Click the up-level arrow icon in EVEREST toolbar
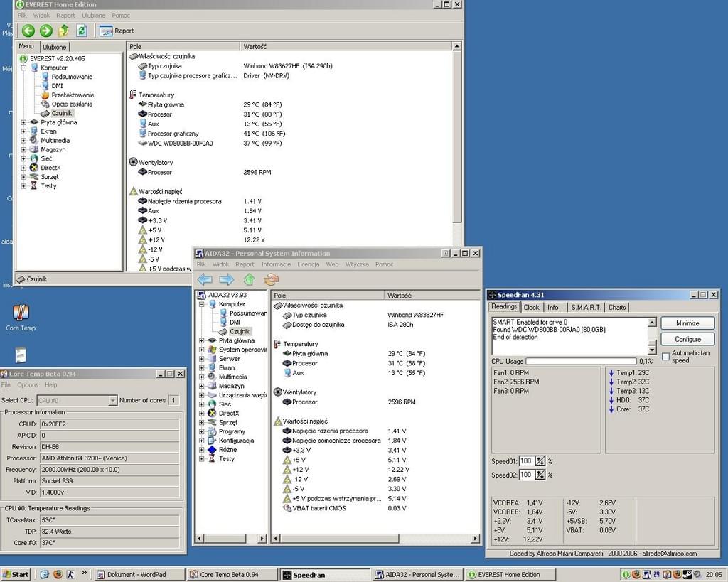Screen dimensions: 728x582 tap(63, 31)
